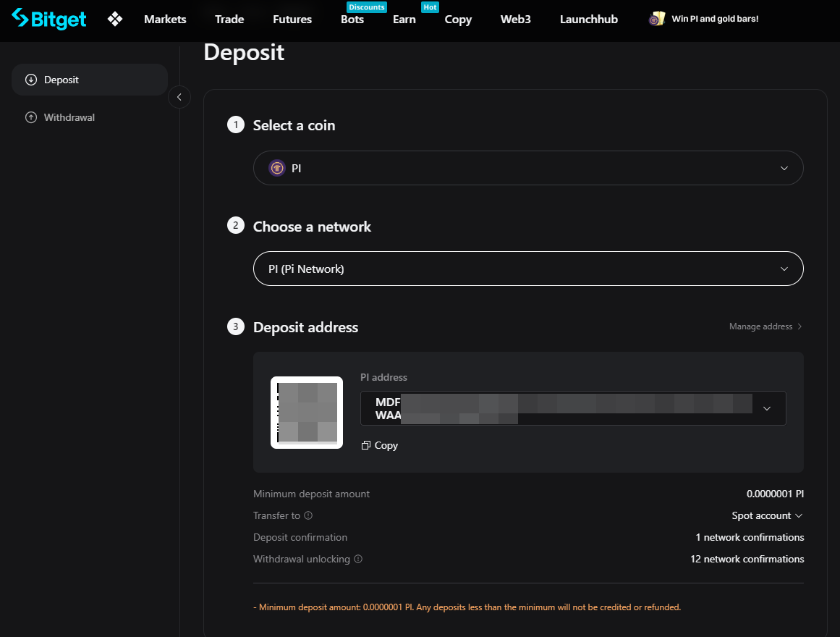
Task: Click the Hot badge above Earn
Action: [x=430, y=7]
